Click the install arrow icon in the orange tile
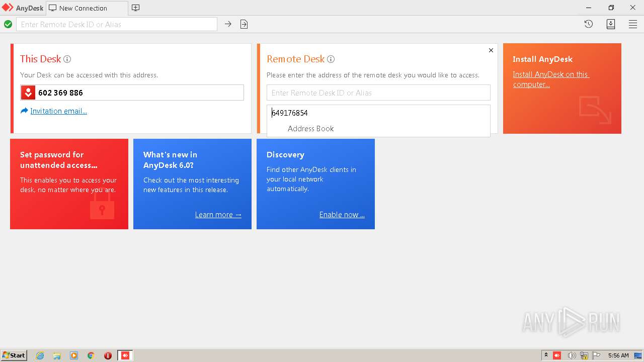This screenshot has width=644, height=362. [x=595, y=110]
